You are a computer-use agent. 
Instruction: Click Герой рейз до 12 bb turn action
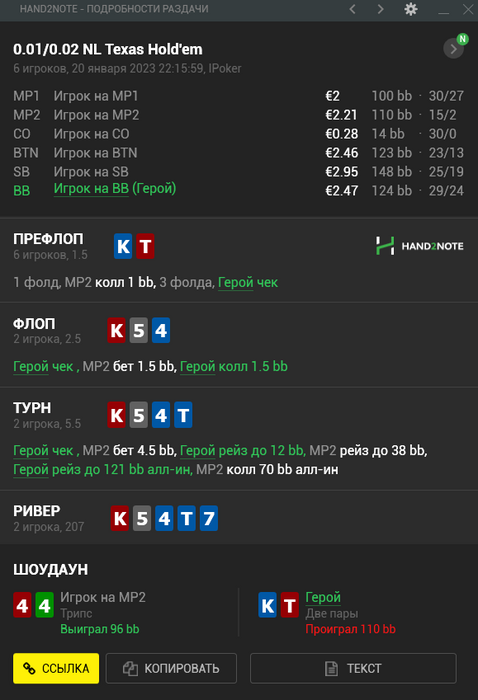(x=242, y=450)
